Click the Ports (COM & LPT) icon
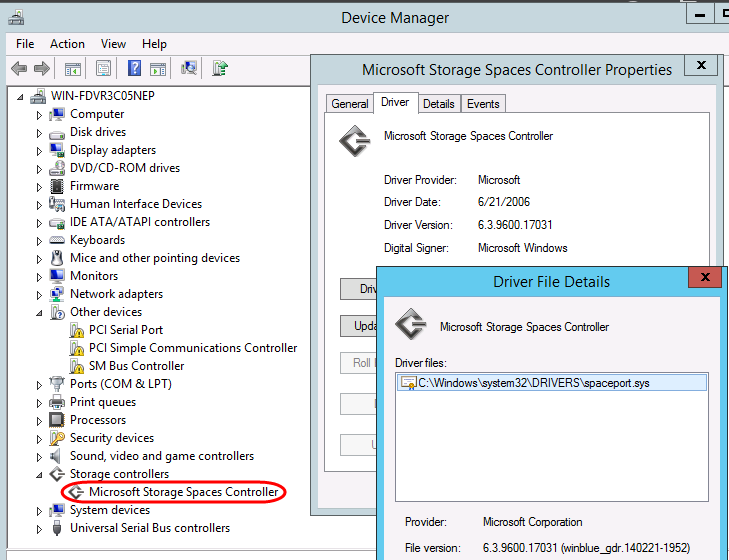This screenshot has height=560, width=729. pyautogui.click(x=57, y=384)
